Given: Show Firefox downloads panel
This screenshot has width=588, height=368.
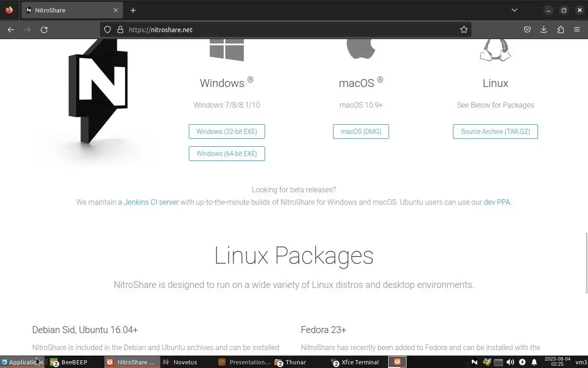Looking at the screenshot, I should pos(544,29).
